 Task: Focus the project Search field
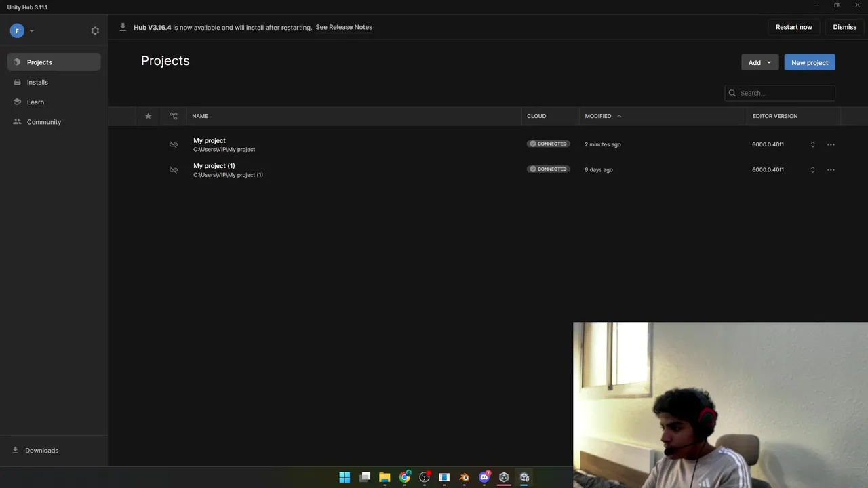(780, 93)
